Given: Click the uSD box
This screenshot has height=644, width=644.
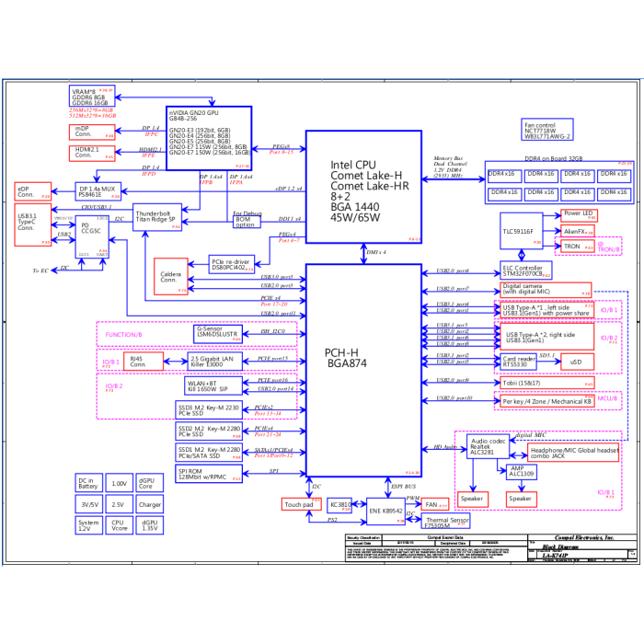Looking at the screenshot, I should 577,362.
